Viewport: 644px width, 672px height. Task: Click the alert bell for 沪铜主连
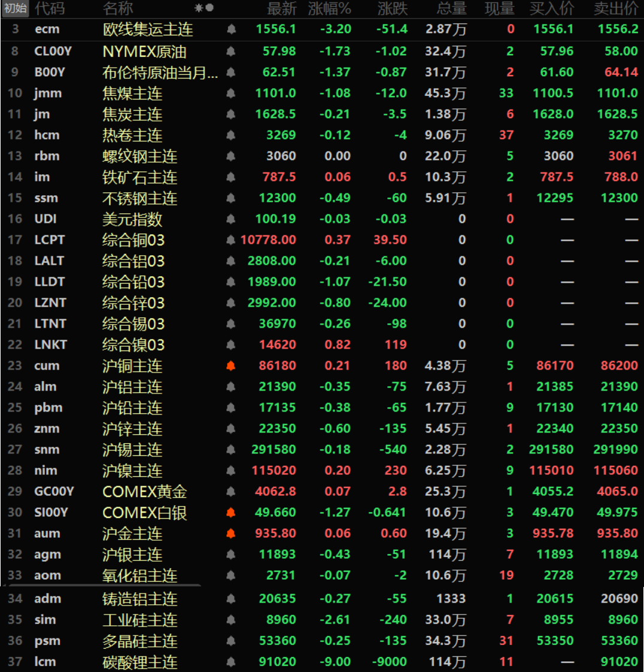[x=231, y=366]
